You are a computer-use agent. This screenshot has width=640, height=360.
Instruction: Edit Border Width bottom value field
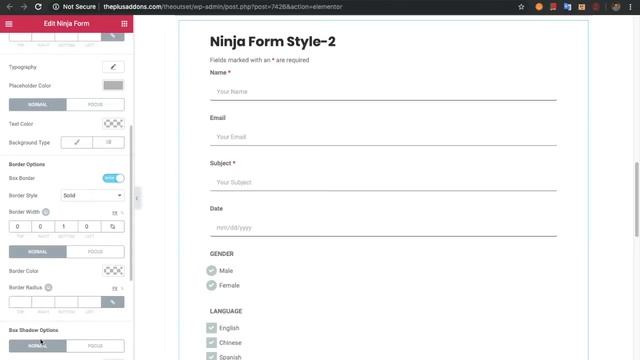[x=66, y=227]
